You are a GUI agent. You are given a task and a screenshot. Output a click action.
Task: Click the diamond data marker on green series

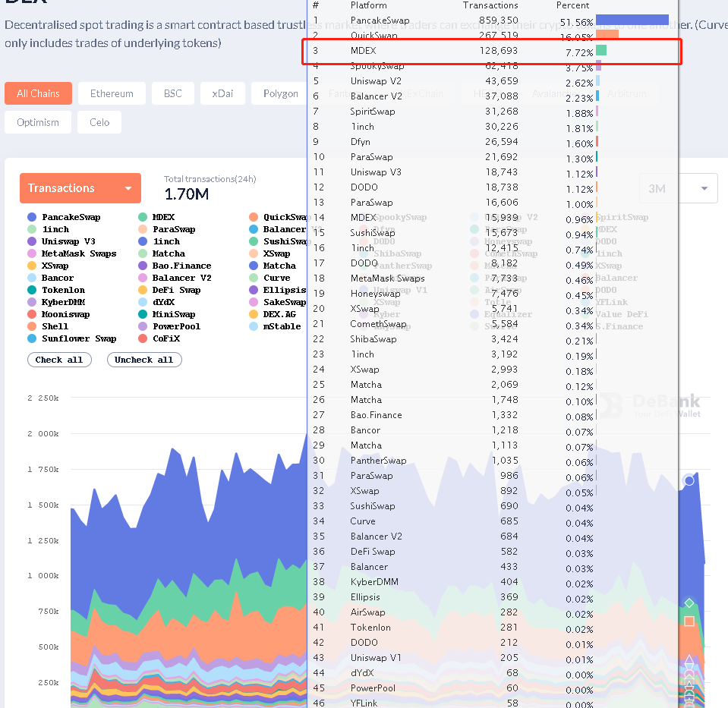689,603
